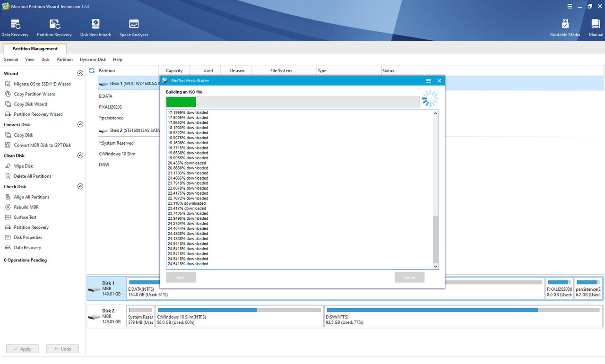This screenshot has width=605, height=364.
Task: Click the log scroll-down arrow
Action: (x=436, y=267)
